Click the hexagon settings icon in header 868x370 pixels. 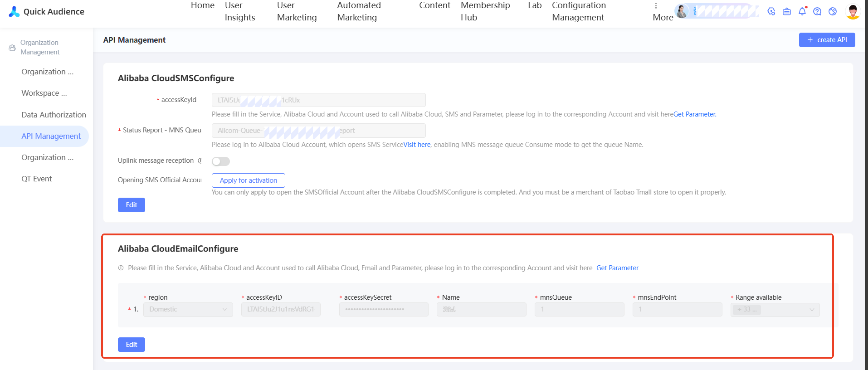click(x=771, y=11)
